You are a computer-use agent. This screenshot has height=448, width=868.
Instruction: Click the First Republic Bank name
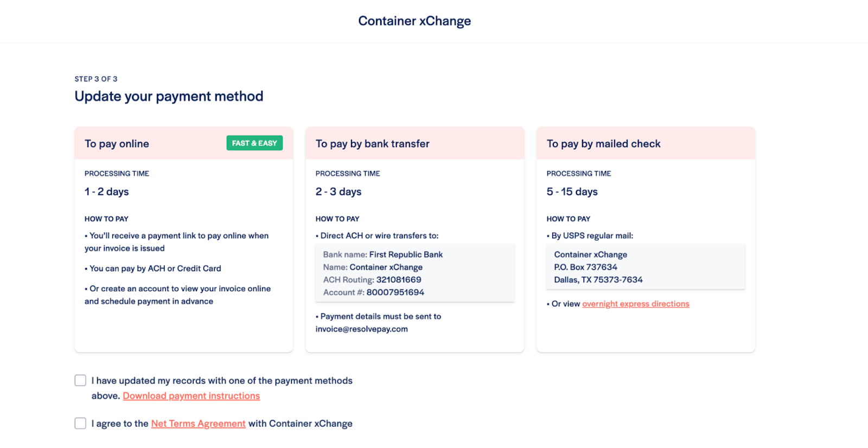coord(406,255)
